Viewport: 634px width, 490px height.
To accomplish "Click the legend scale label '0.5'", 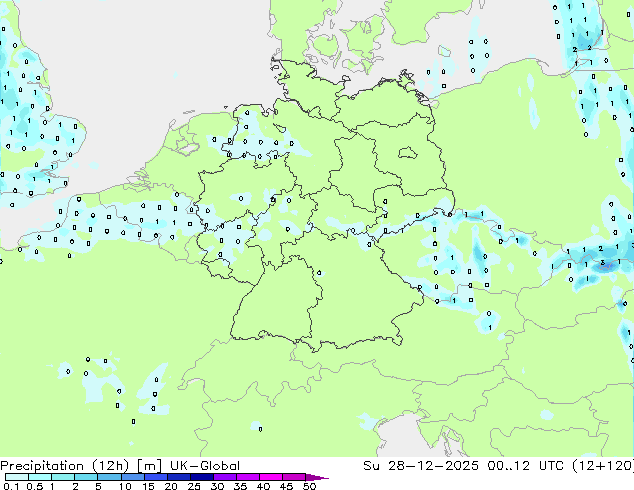I will (x=35, y=486).
